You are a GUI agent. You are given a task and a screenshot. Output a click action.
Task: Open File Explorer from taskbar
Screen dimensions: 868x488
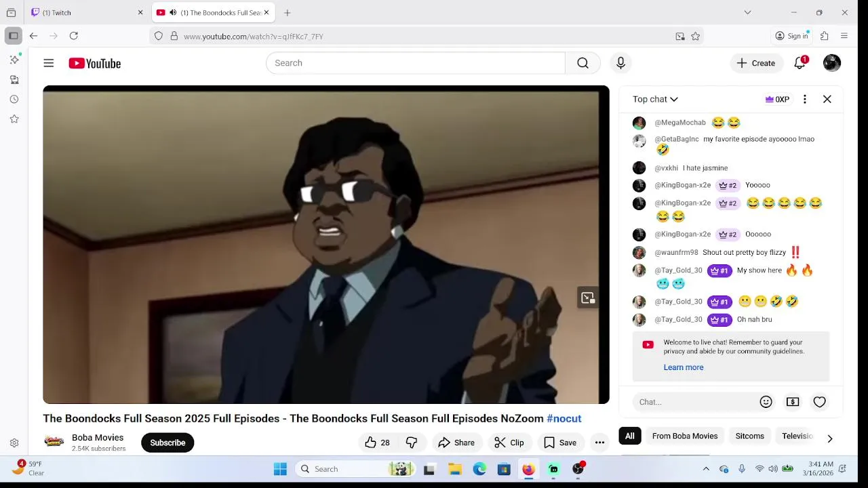tap(455, 469)
